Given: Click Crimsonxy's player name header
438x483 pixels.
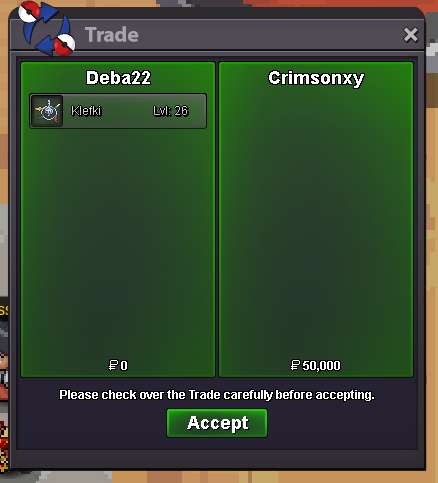Looking at the screenshot, I should click(316, 78).
